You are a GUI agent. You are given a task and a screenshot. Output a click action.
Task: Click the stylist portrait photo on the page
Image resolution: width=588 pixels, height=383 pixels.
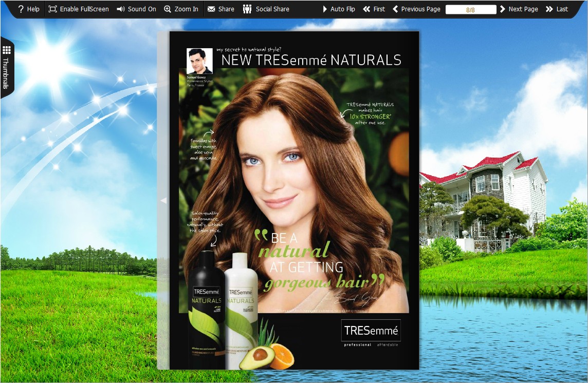point(199,61)
